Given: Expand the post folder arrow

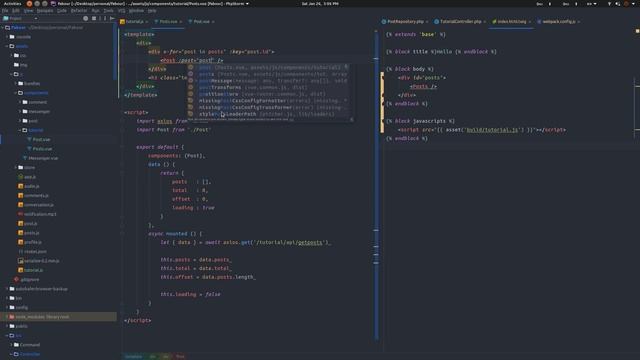Looking at the screenshot, I should coord(20,121).
